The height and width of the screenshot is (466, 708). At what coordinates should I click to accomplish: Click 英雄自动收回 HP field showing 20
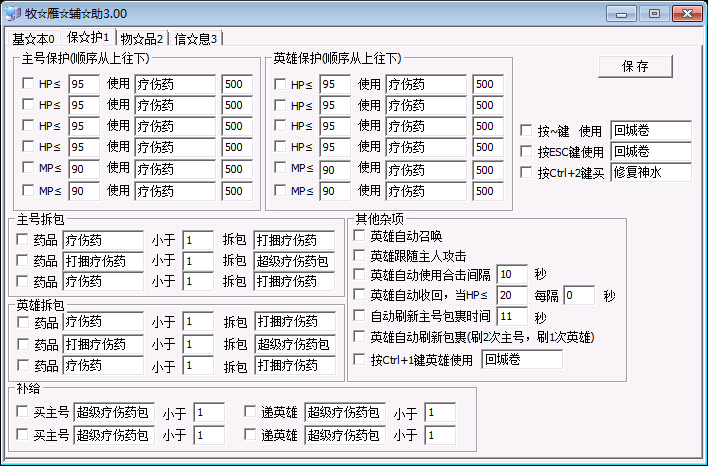pos(512,295)
